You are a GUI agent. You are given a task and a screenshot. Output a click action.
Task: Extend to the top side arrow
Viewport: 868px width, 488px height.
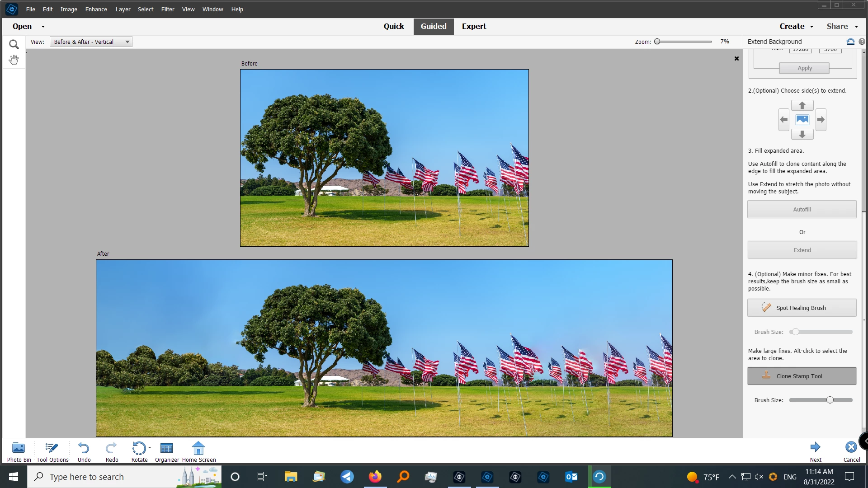pyautogui.click(x=802, y=105)
